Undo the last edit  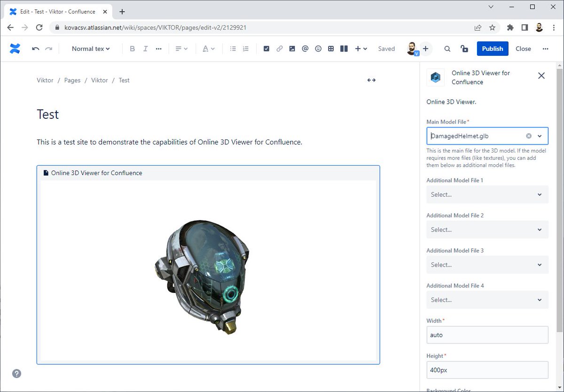36,48
